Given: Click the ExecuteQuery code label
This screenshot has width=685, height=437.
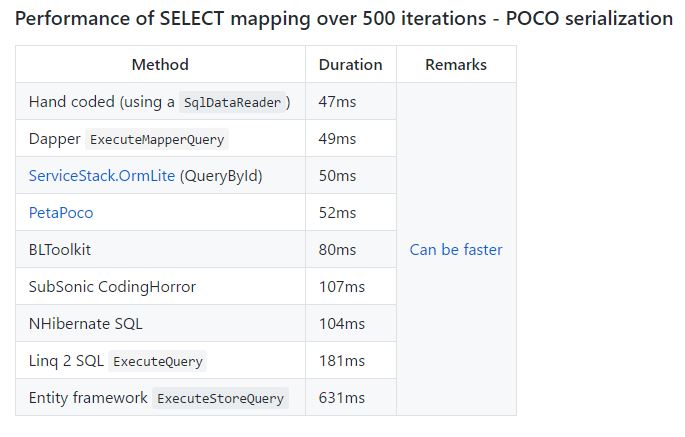Looking at the screenshot, I should pyautogui.click(x=158, y=361).
